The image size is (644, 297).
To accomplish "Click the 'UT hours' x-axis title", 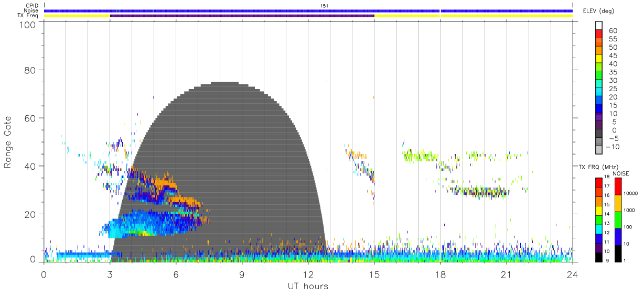I will click(x=307, y=286).
